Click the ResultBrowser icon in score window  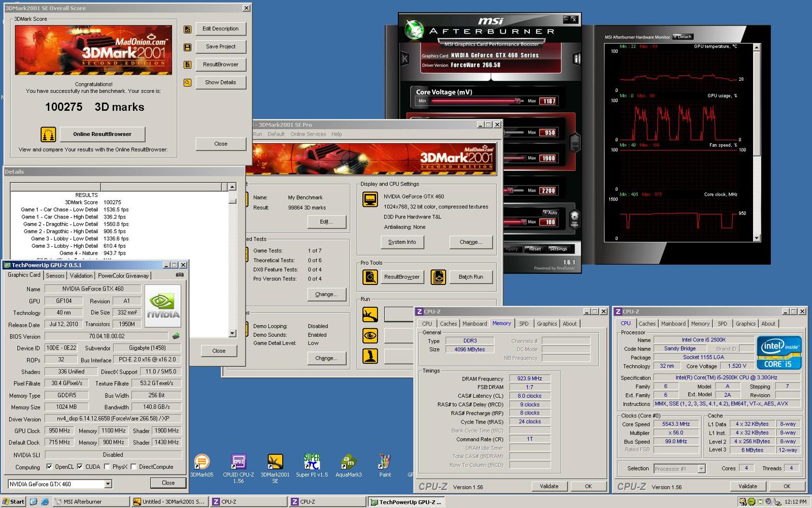(x=187, y=65)
